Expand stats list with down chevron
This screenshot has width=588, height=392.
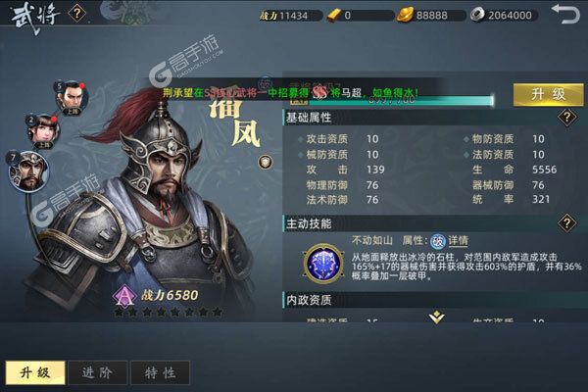(x=437, y=317)
